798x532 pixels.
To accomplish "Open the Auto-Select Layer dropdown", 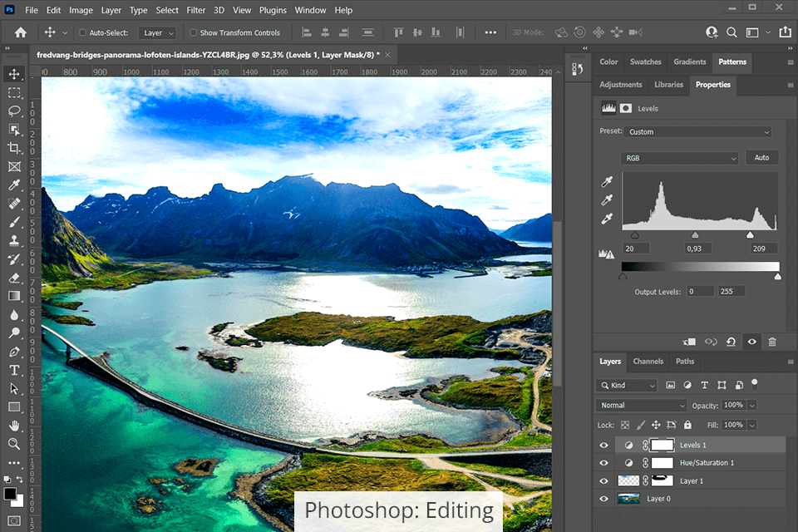I will [x=157, y=33].
